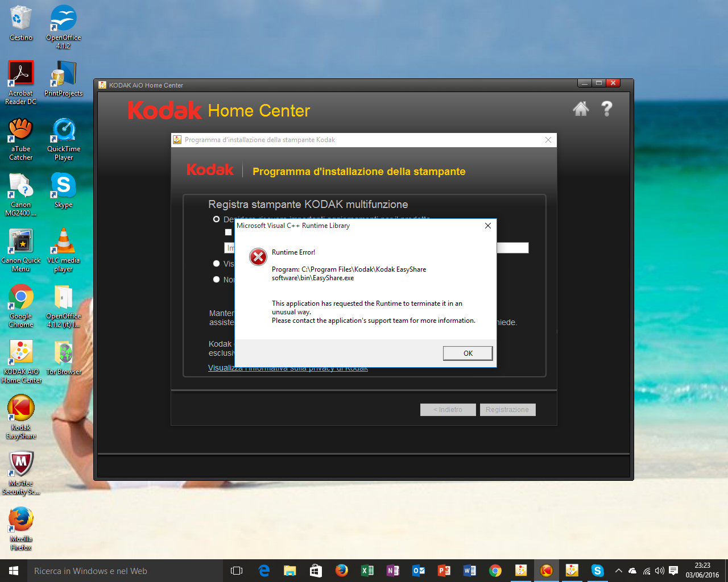Open the Kodak EasyShare desktop icon
728x582 pixels.
click(x=21, y=417)
